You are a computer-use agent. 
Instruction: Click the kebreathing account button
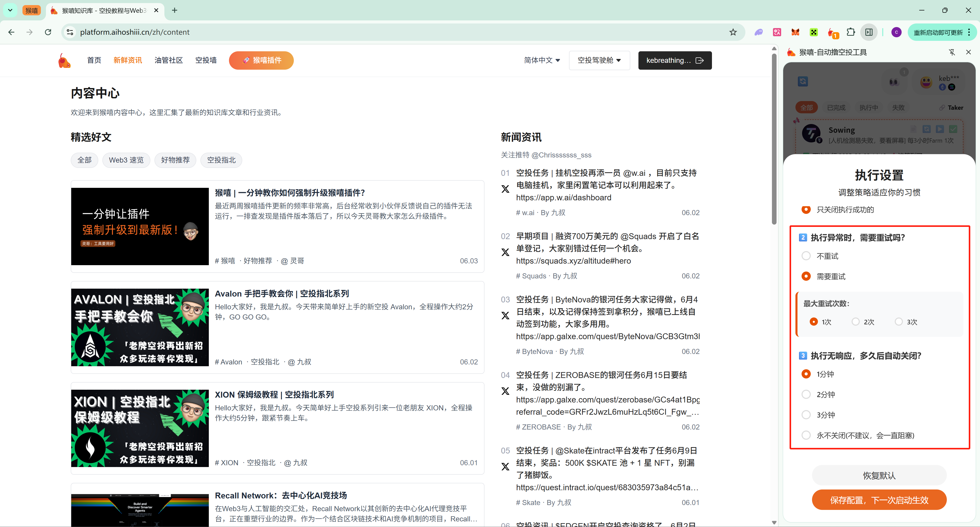click(x=675, y=60)
